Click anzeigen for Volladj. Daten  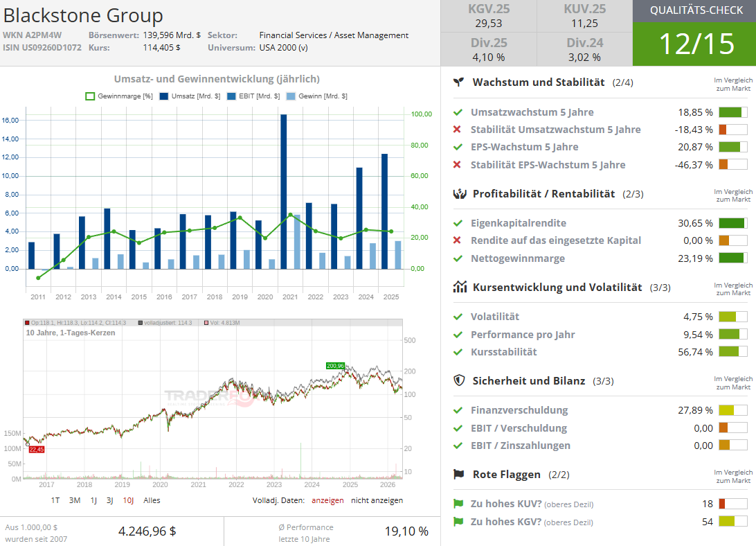click(327, 501)
